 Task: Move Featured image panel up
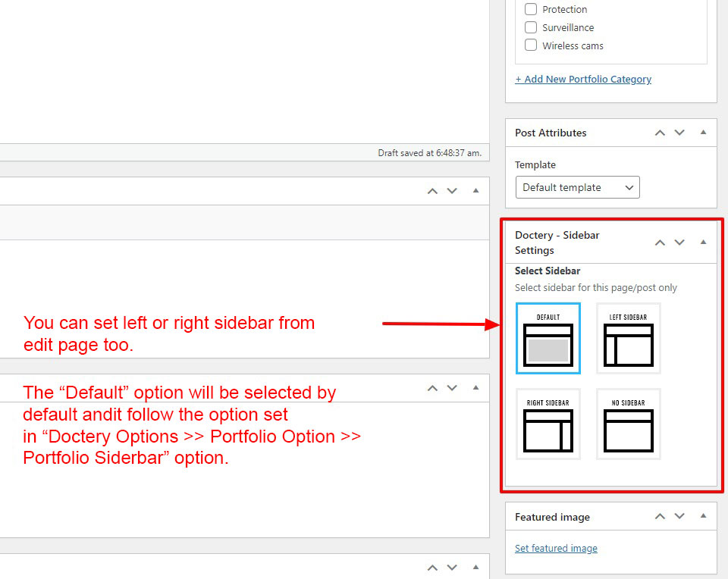coord(660,517)
